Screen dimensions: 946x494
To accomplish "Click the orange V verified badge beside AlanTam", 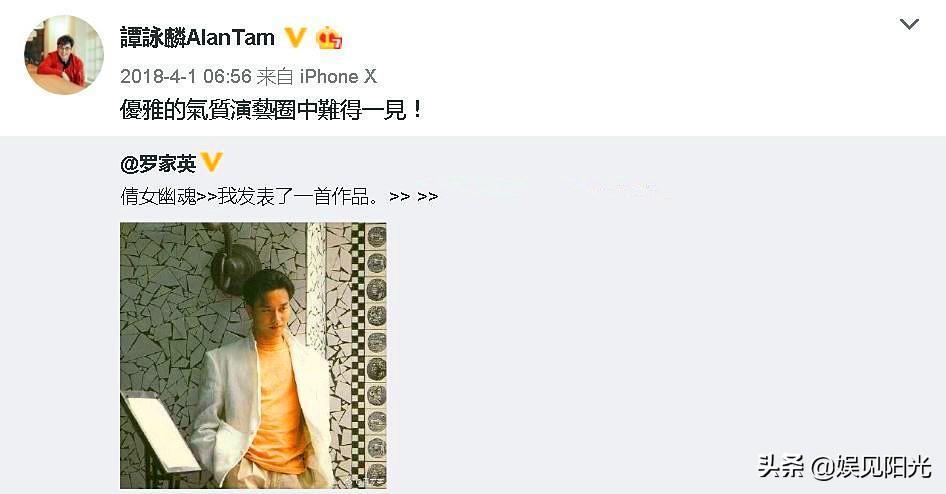I will 295,37.
